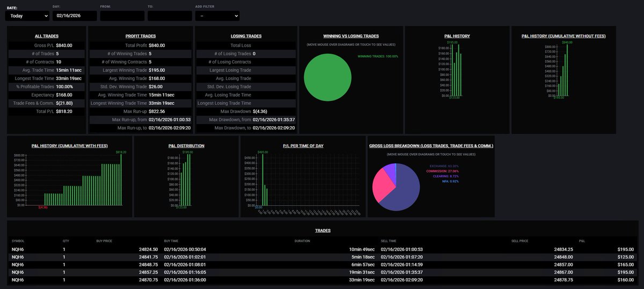Screen dimensions: 644x289
Task: Click the P&L column header in Trades table
Action: click(x=582, y=241)
